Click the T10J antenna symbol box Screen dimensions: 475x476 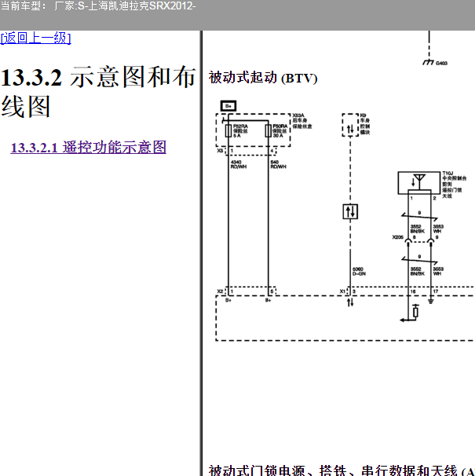(418, 183)
